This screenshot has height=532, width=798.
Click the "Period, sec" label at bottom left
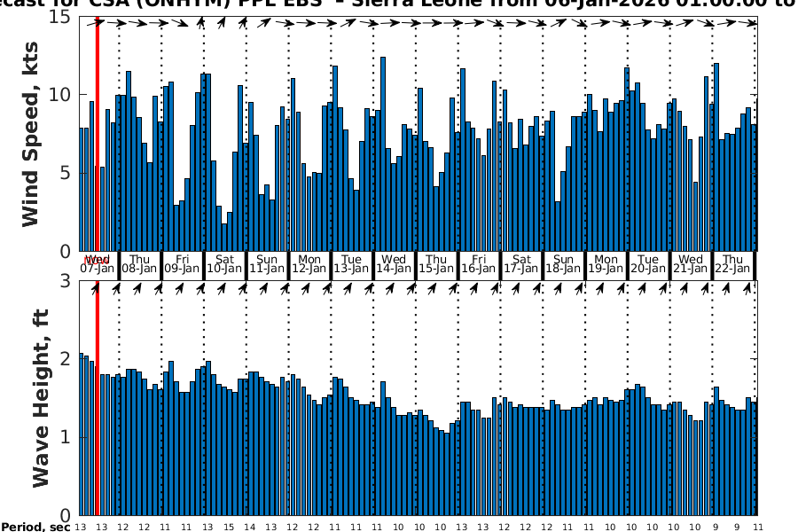click(x=35, y=528)
